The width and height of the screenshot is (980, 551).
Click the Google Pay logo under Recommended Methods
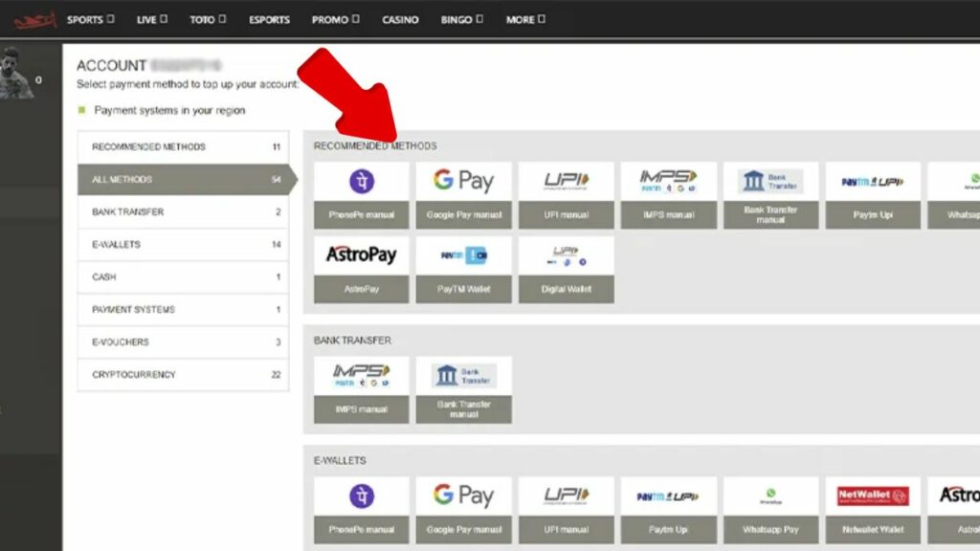coord(463,181)
